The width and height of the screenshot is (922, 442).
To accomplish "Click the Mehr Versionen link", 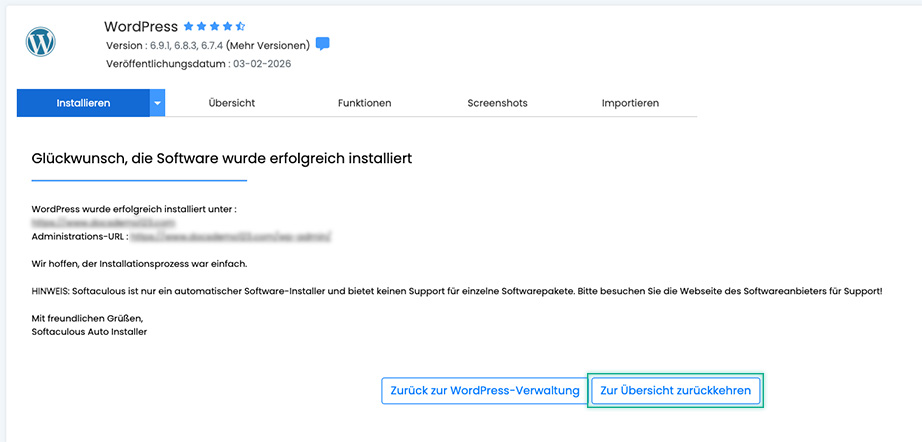I will point(267,45).
